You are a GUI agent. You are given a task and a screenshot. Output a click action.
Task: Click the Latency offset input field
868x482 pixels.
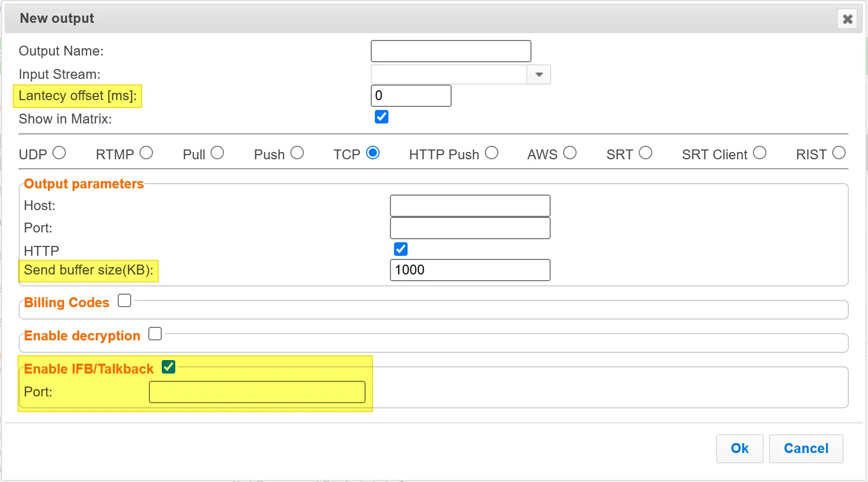click(x=411, y=95)
